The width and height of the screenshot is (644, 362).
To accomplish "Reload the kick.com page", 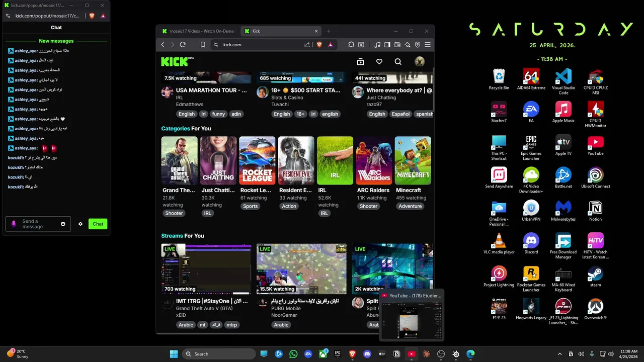I will [183, 45].
